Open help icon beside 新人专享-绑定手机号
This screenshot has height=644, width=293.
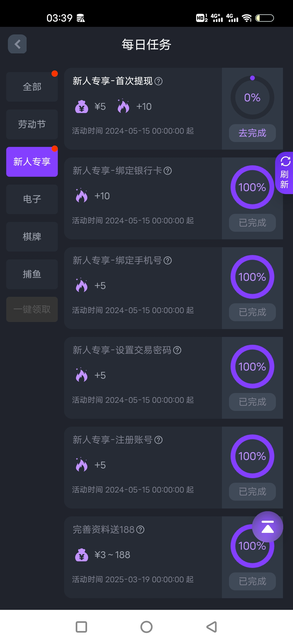(168, 260)
